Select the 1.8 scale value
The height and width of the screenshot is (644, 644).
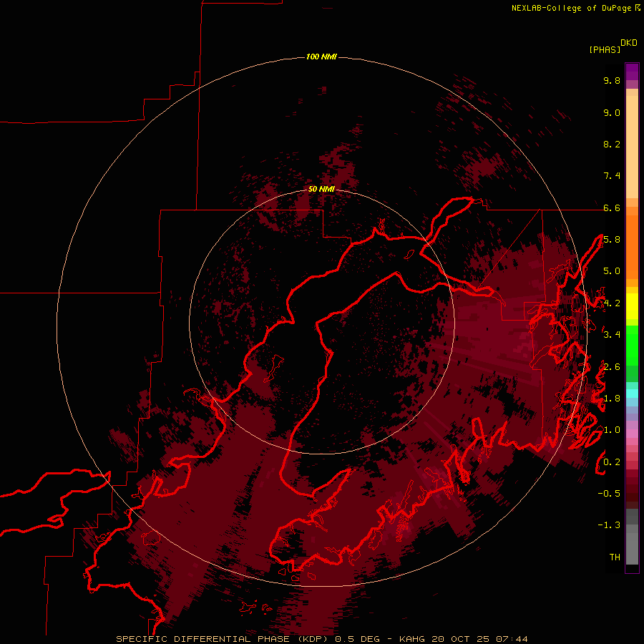[x=612, y=399]
